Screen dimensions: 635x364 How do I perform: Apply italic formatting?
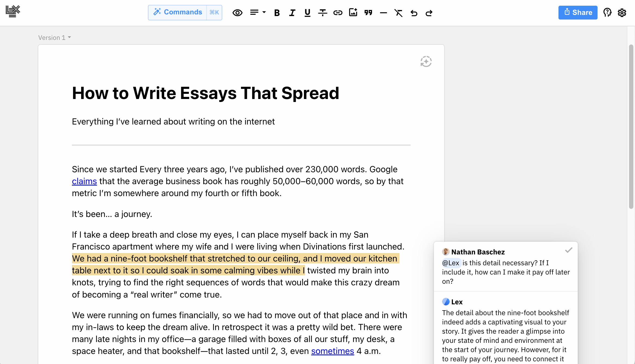(292, 13)
